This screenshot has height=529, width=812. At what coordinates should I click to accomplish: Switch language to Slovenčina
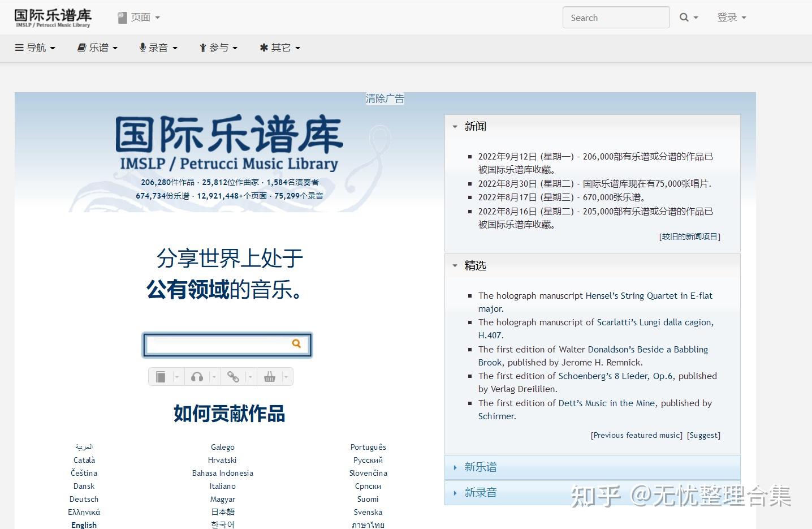tap(368, 473)
